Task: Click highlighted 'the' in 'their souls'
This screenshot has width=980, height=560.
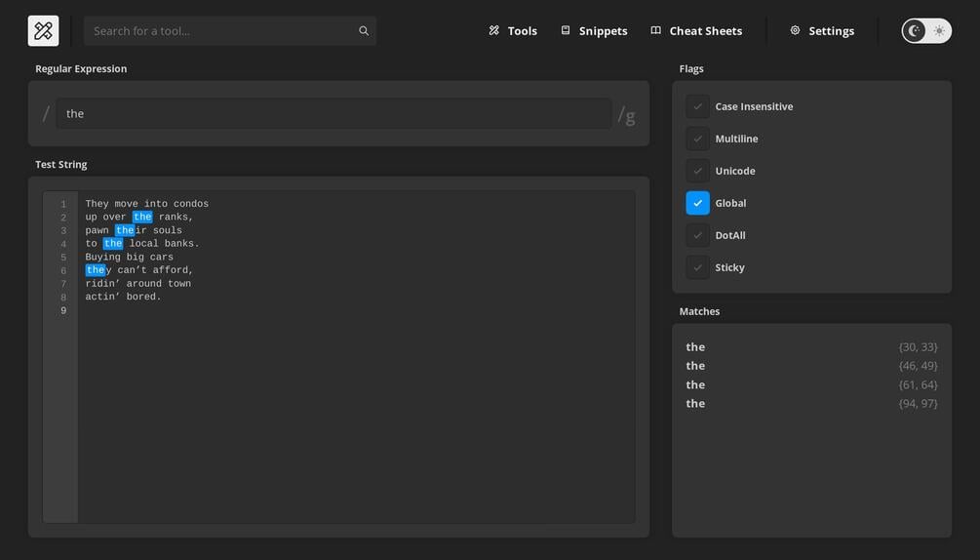Action: pos(125,230)
